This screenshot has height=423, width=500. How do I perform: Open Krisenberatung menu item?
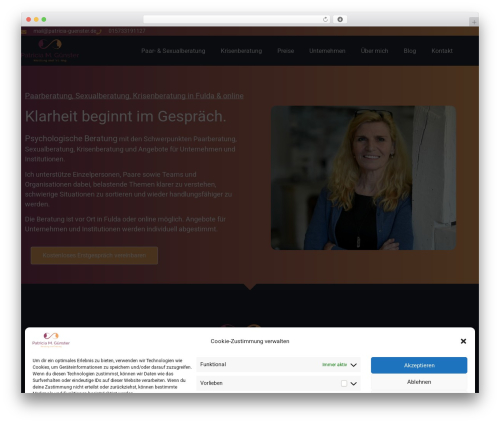(241, 51)
